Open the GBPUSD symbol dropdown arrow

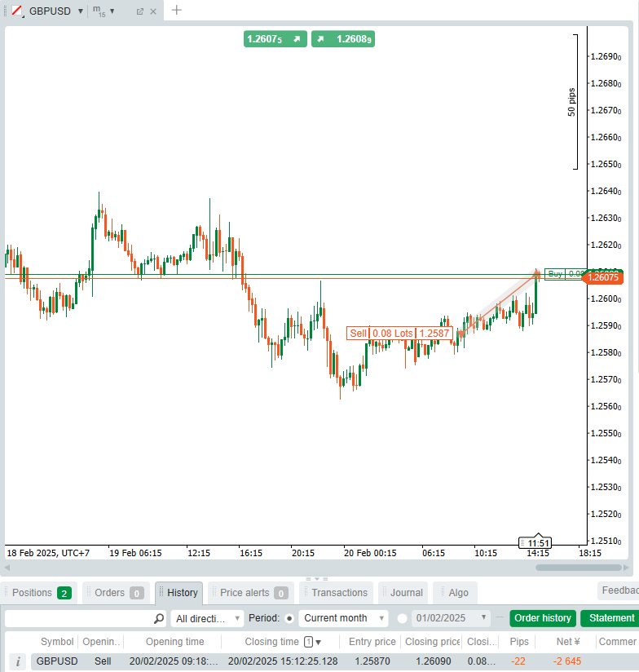(80, 11)
